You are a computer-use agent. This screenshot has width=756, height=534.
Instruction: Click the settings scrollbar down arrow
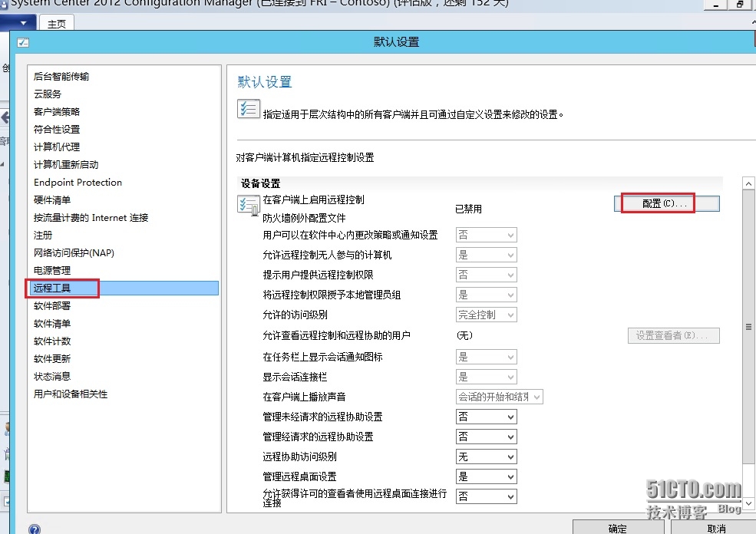(748, 503)
